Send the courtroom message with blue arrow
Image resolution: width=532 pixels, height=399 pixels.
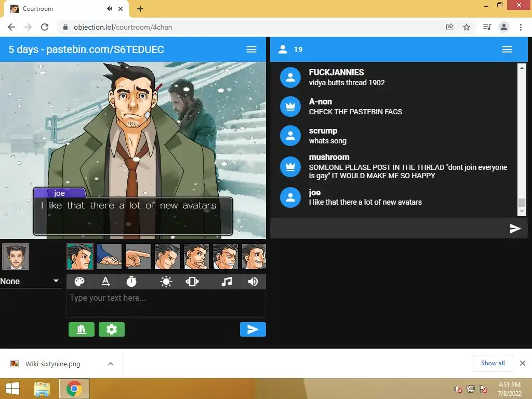point(253,329)
